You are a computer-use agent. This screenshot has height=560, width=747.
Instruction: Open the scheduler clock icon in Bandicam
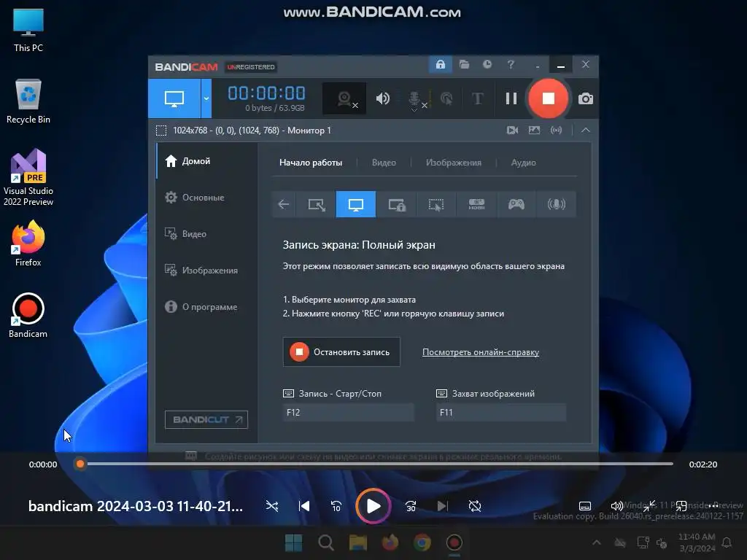point(487,64)
